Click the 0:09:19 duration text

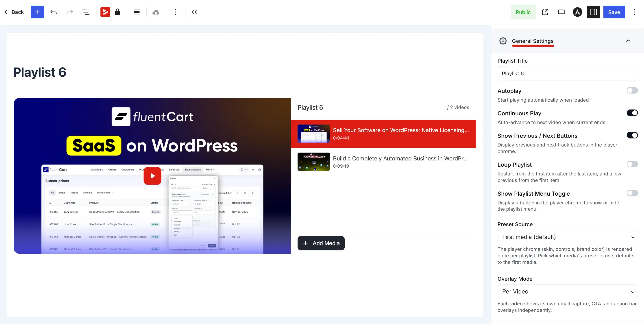pos(341,166)
